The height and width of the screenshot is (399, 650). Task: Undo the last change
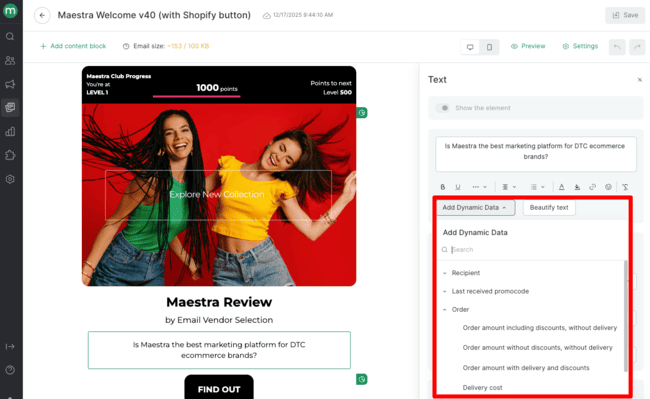pos(617,47)
